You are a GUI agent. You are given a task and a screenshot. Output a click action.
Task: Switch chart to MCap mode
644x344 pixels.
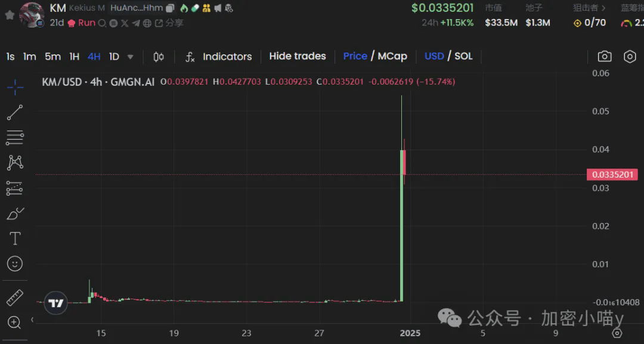pos(392,56)
